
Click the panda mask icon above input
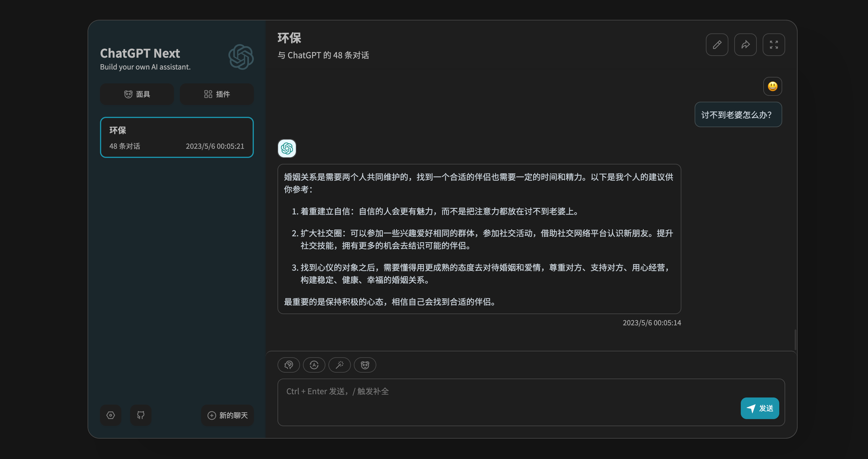point(364,365)
